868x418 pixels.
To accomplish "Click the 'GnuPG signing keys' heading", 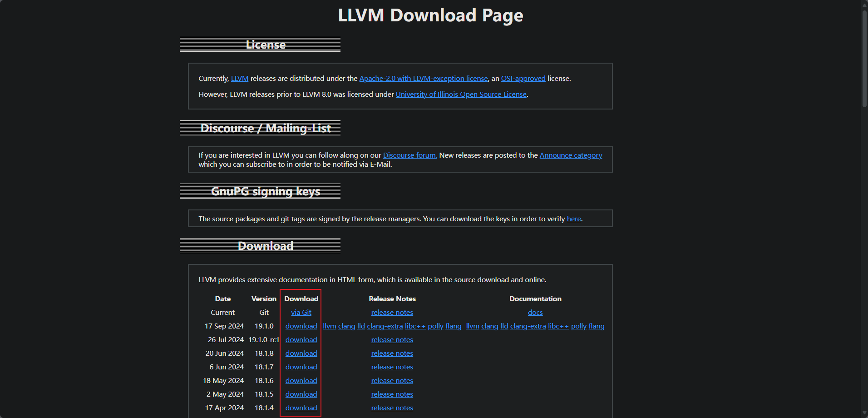I will 266,191.
